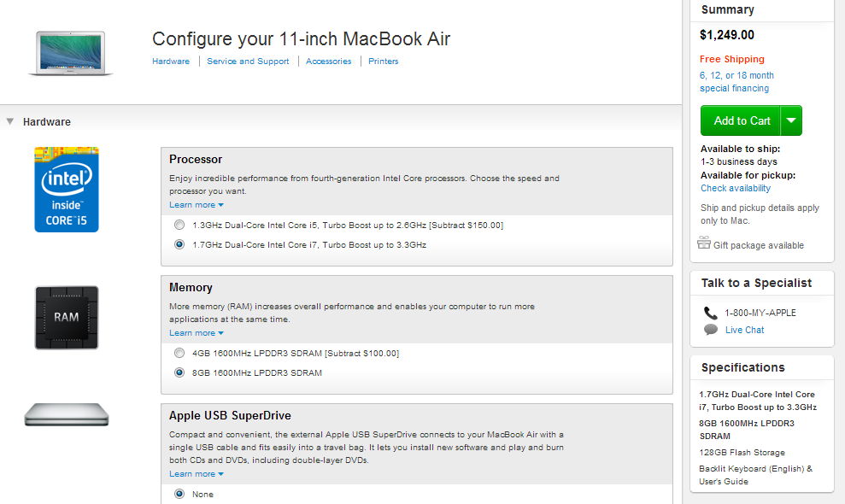
Task: Go to the Service and Support tab
Action: pos(248,62)
